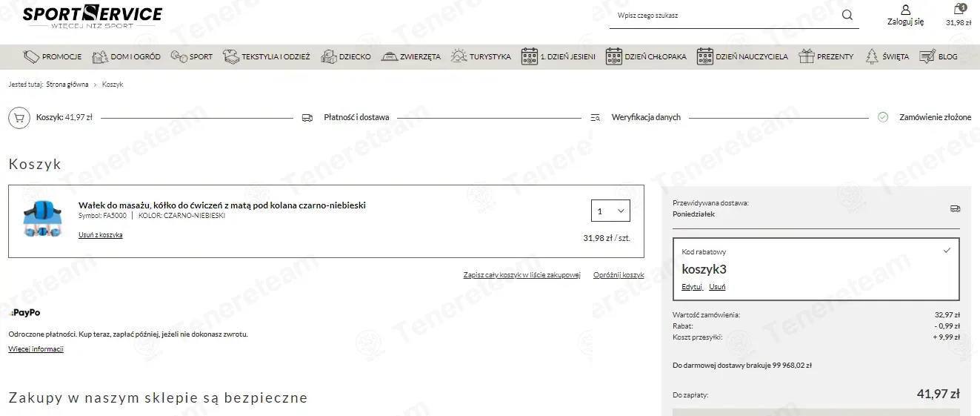
Task: Click the Święta Christmas tree icon
Action: [x=872, y=56]
